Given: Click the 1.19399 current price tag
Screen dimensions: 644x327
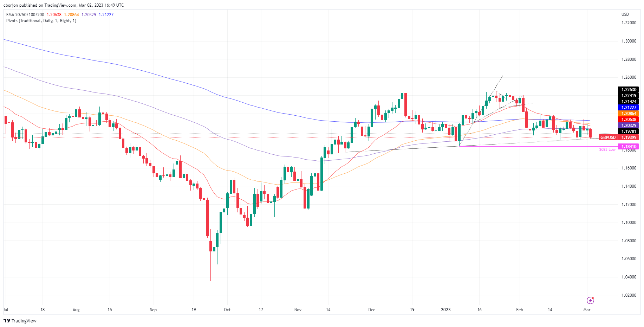Looking at the screenshot, I should 629,137.
